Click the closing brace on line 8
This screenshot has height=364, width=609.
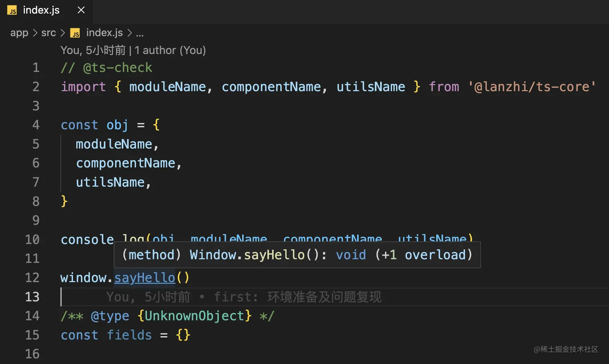point(64,201)
